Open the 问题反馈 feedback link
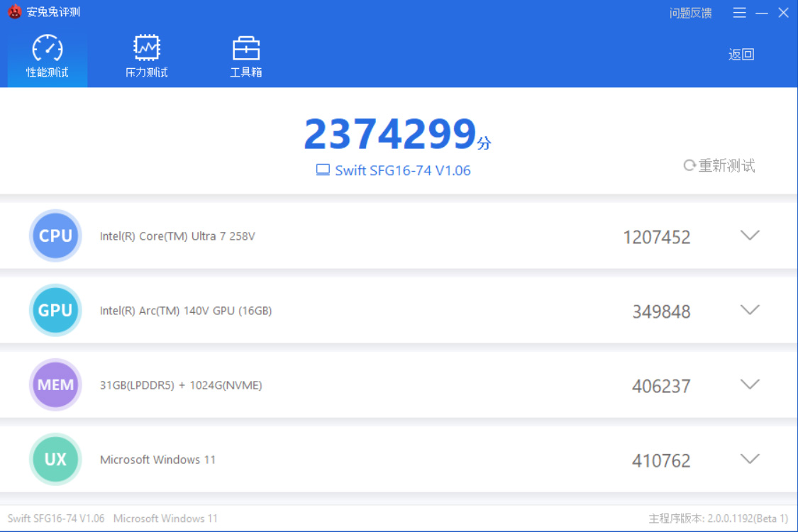This screenshot has width=798, height=532. pyautogui.click(x=690, y=13)
